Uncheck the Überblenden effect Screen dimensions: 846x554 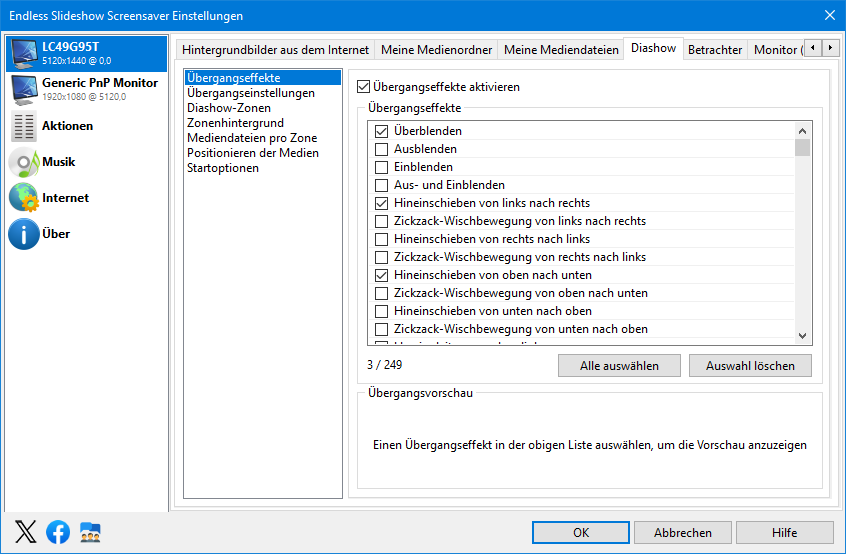coord(381,131)
